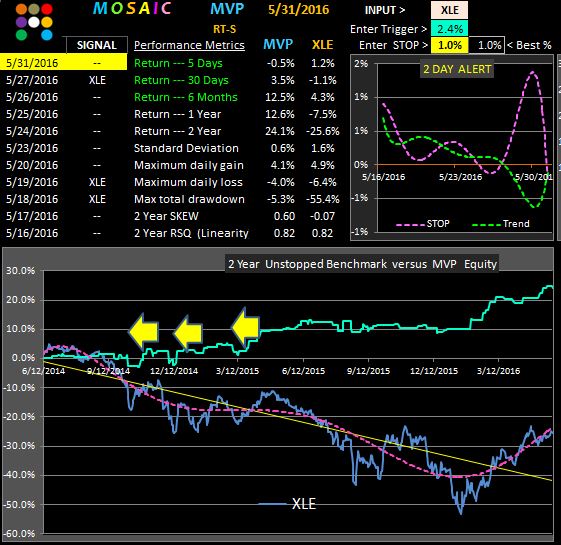Click the Return --- 6 Months label
The height and width of the screenshot is (545, 561).
point(186,97)
